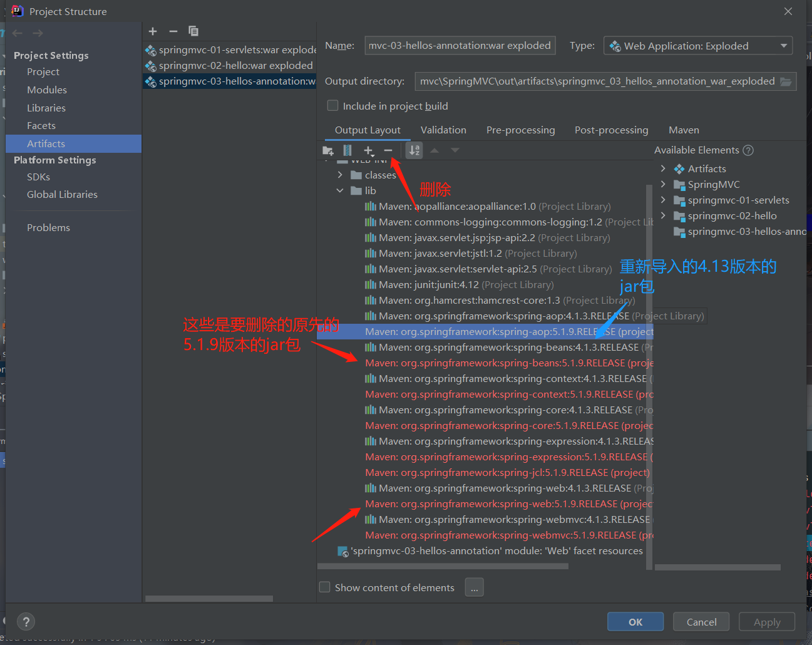Click output layout horizontal scrollbar
The image size is (812, 645).
pos(443,566)
